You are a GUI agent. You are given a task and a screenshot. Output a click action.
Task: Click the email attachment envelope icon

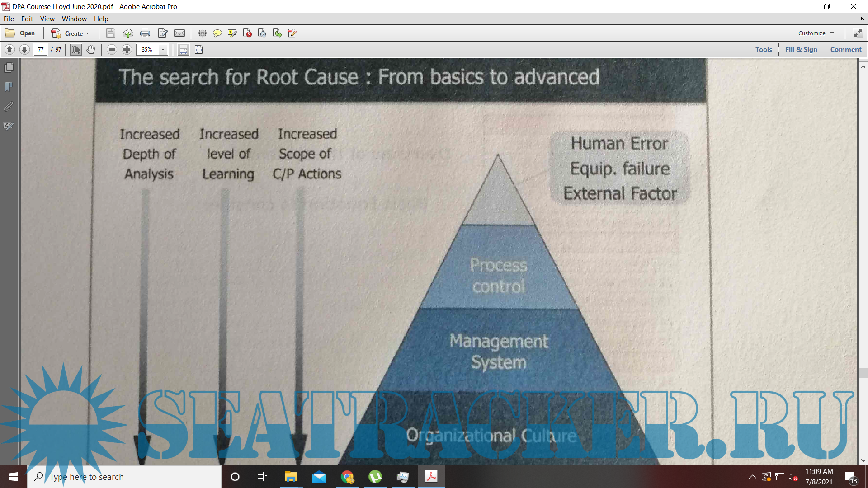tap(179, 33)
